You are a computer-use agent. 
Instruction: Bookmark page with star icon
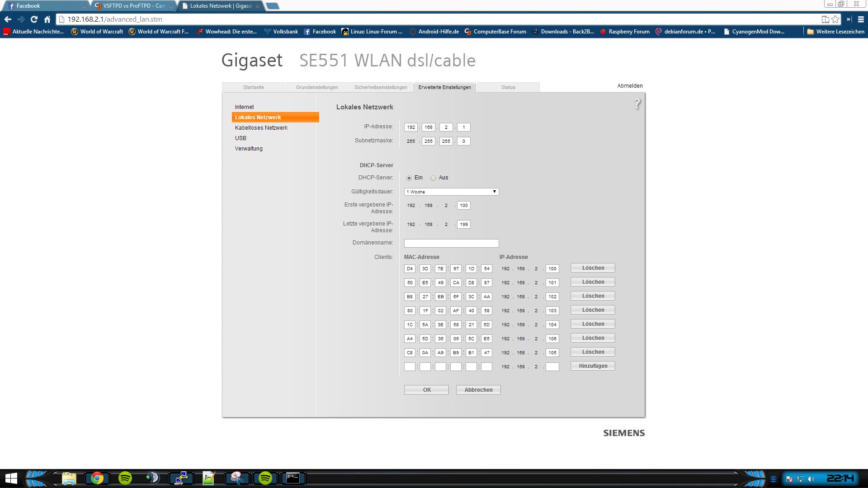tap(835, 19)
